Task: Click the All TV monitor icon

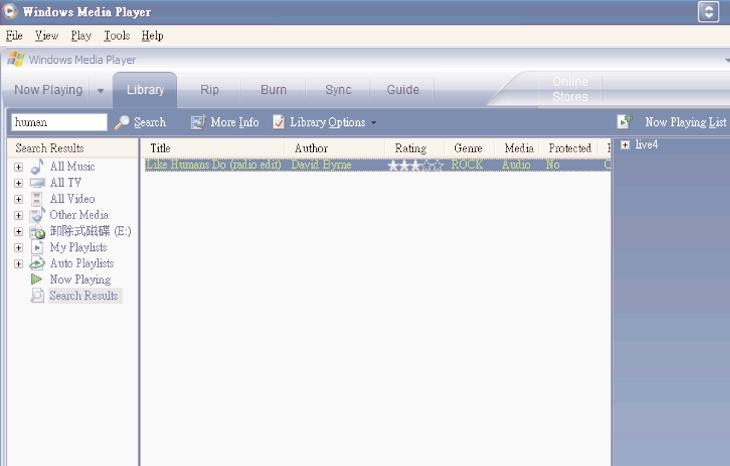Action: coord(37,183)
